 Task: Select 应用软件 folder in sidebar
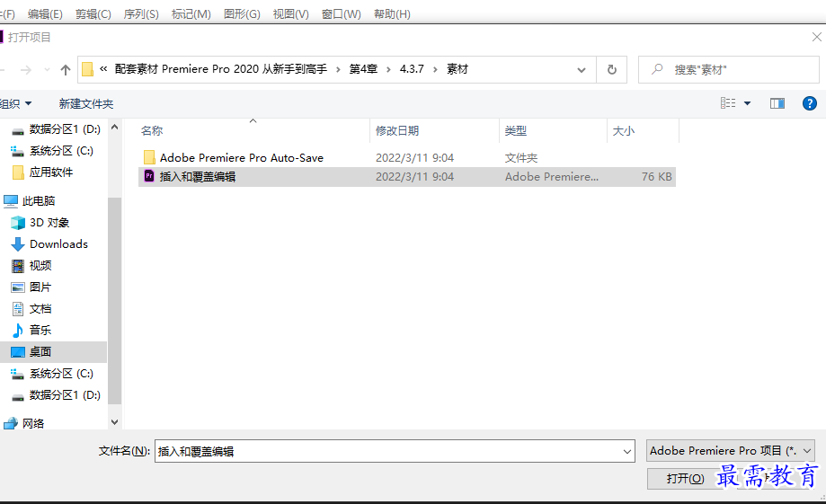point(51,172)
